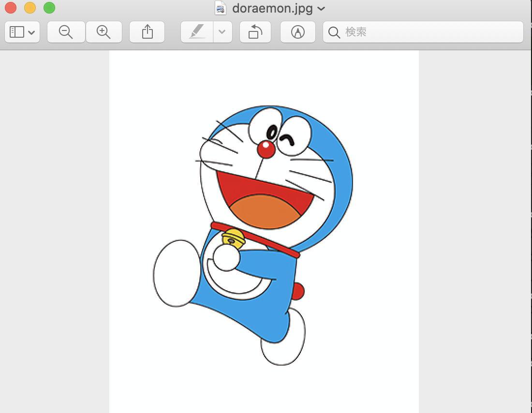
Task: Close the Preview window with red button
Action: pos(11,8)
